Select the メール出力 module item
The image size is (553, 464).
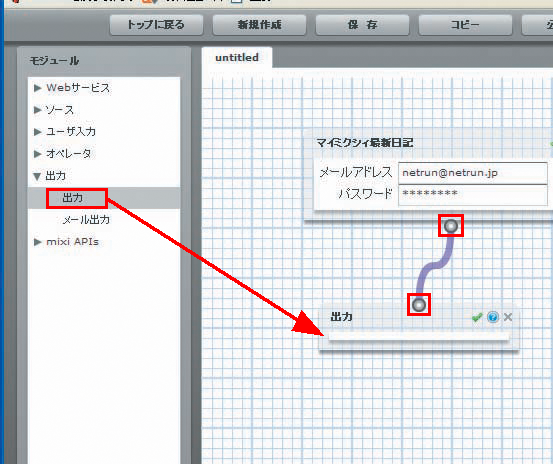tap(86, 220)
